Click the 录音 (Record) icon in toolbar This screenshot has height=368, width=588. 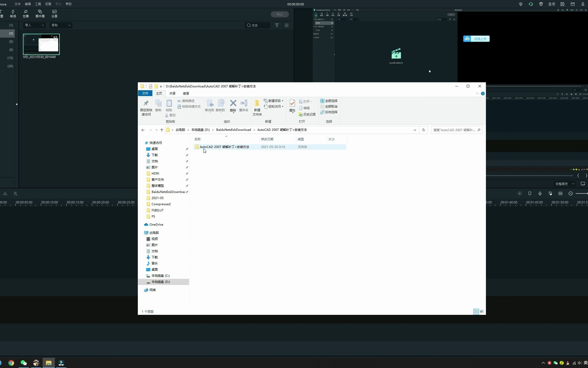click(x=540, y=194)
